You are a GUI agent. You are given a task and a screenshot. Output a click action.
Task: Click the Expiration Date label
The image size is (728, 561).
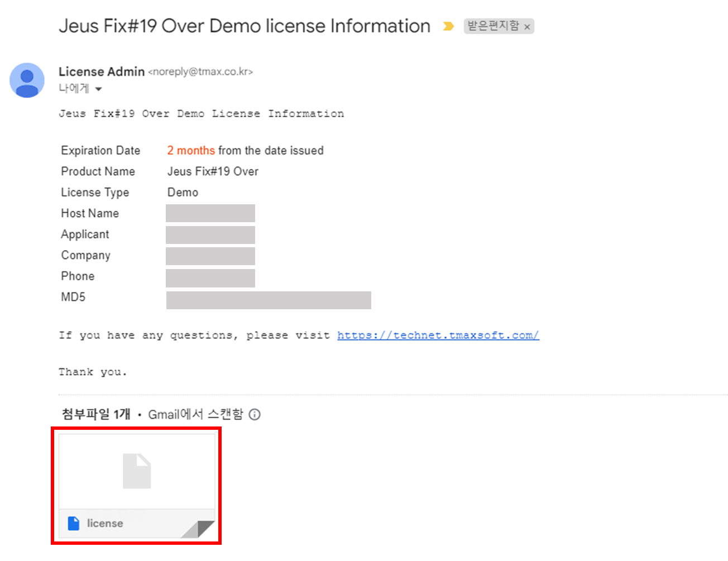[x=100, y=150]
